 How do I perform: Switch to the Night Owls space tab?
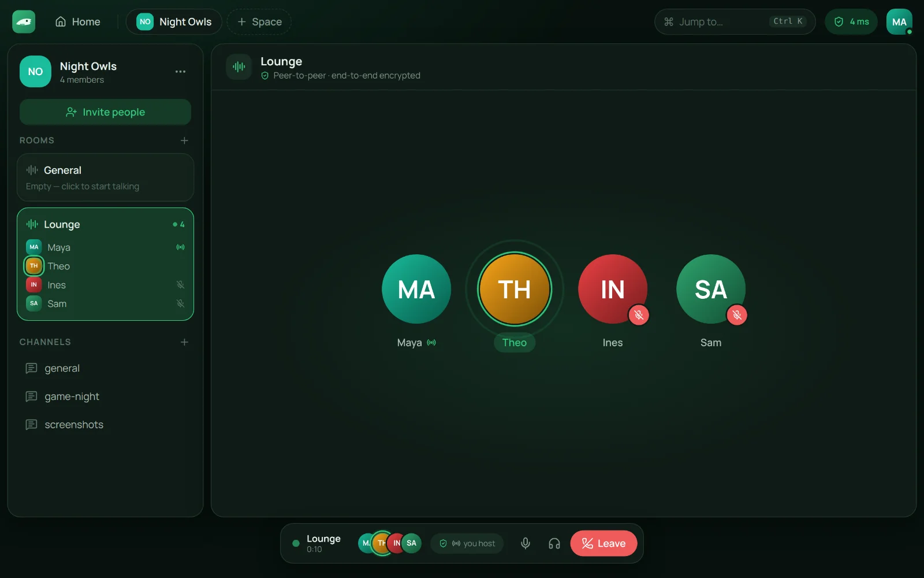(174, 22)
